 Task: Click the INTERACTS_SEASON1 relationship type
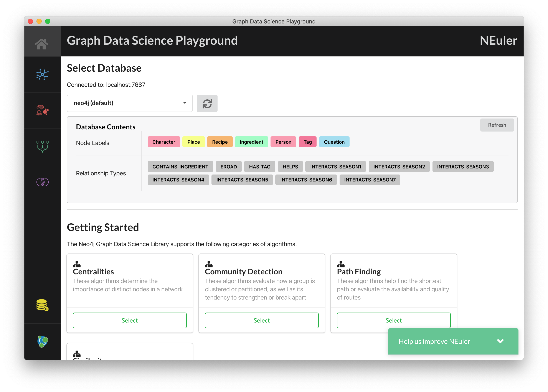336,166
